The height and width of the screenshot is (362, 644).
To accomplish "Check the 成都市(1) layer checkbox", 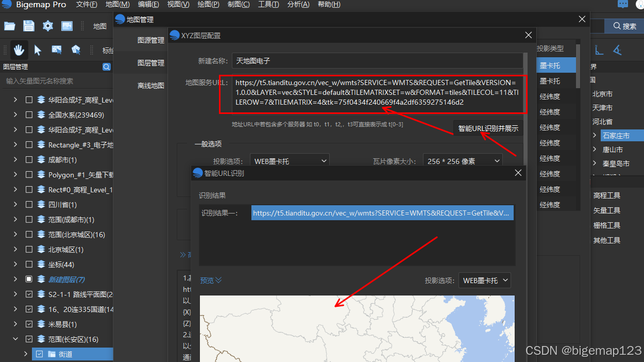I will (x=29, y=160).
